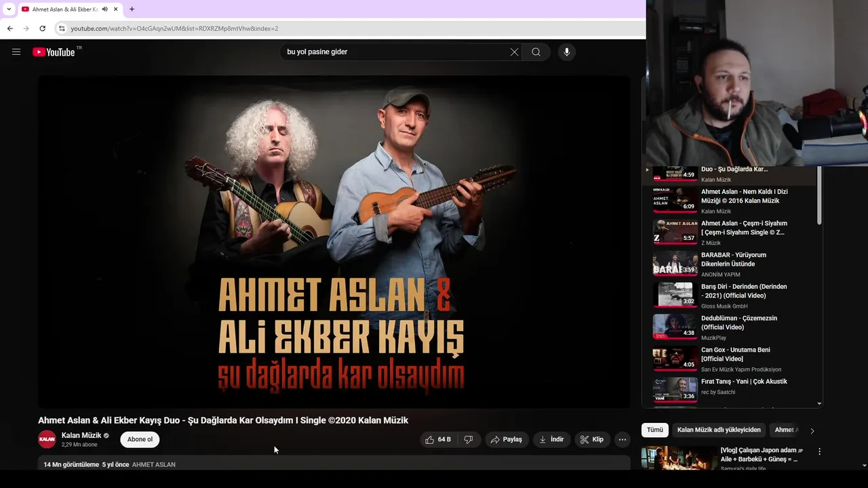Play 'Ahmet Aslan - Çeşm-i Siyahım' playlist thumbnail
The image size is (868, 488).
[x=675, y=232]
